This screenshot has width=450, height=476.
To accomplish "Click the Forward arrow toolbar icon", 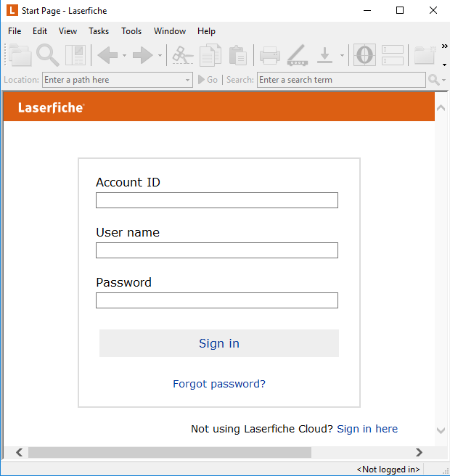I will (143, 55).
